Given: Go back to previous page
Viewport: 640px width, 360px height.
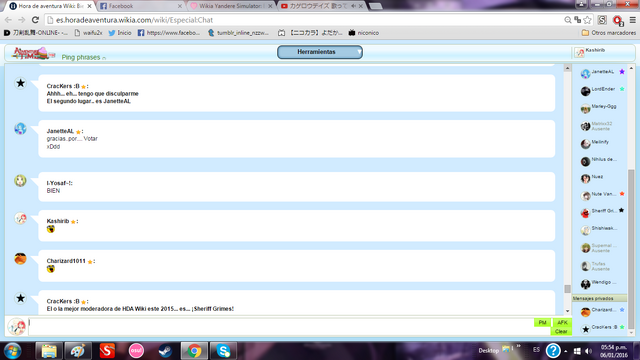Looking at the screenshot, I should (8, 20).
